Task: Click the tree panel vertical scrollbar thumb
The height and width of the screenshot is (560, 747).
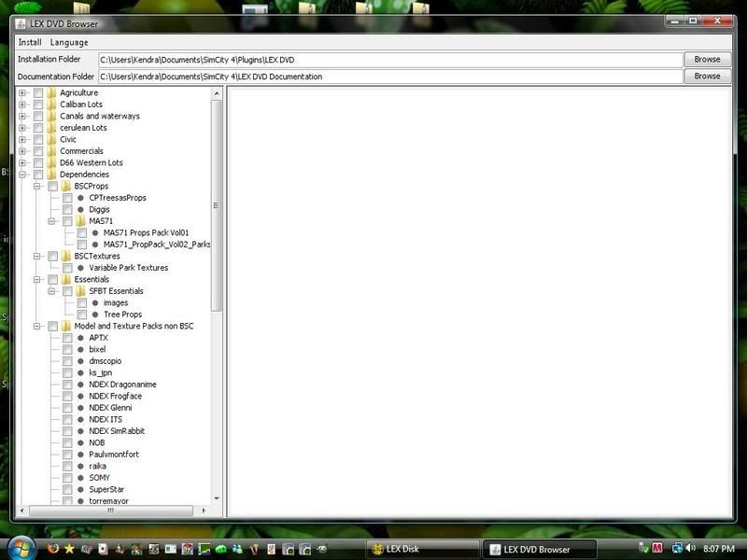Action: [x=217, y=205]
